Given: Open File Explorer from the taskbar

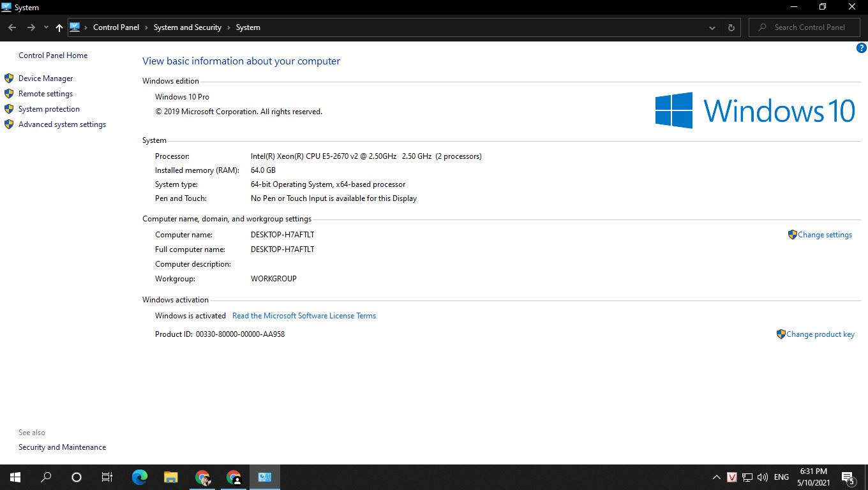Looking at the screenshot, I should click(x=170, y=477).
